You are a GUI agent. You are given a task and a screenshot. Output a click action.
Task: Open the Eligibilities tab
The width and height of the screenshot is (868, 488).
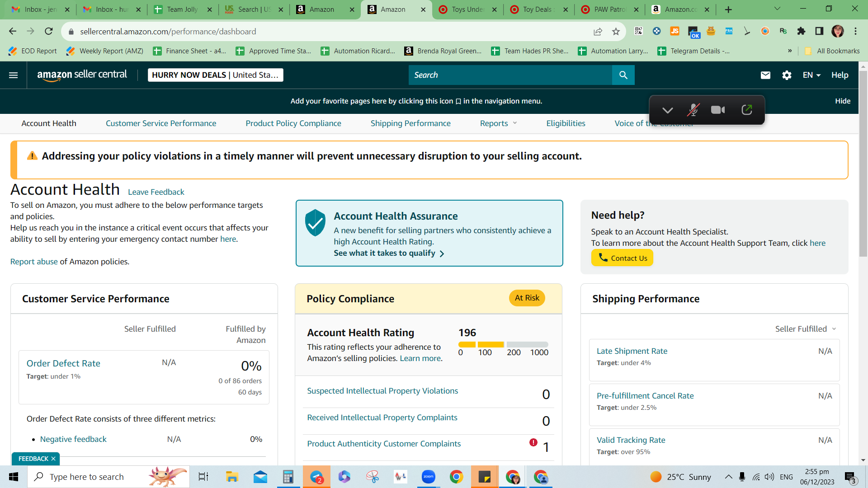[x=566, y=123]
